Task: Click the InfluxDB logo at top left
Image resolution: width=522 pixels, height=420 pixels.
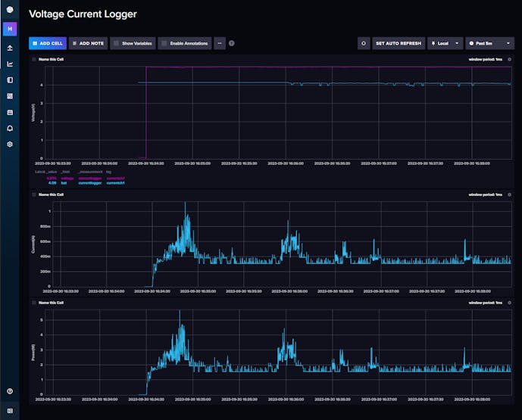Action: coord(10,10)
